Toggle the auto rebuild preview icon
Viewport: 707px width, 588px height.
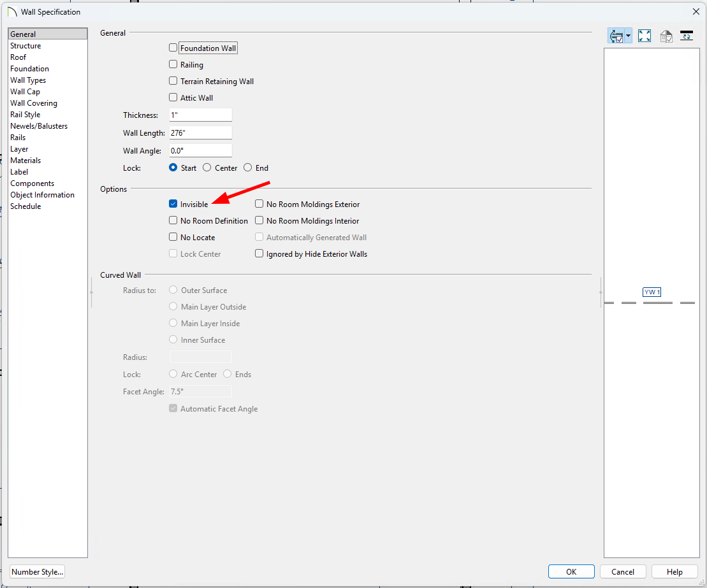tap(616, 36)
